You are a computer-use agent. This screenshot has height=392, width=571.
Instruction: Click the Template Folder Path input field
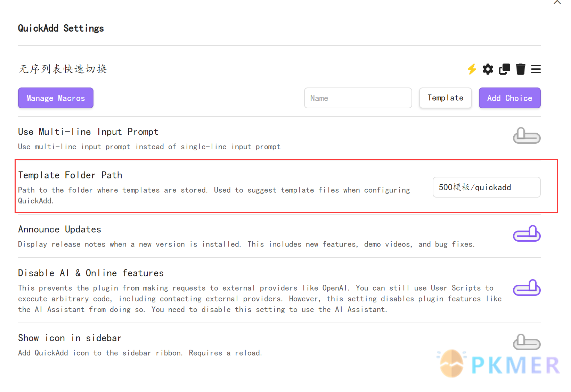(487, 187)
